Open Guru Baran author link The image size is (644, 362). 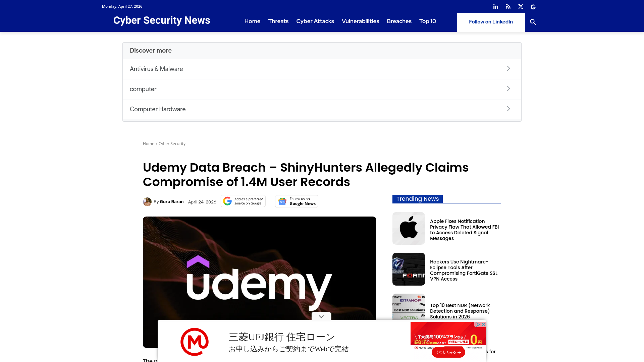[172, 202]
